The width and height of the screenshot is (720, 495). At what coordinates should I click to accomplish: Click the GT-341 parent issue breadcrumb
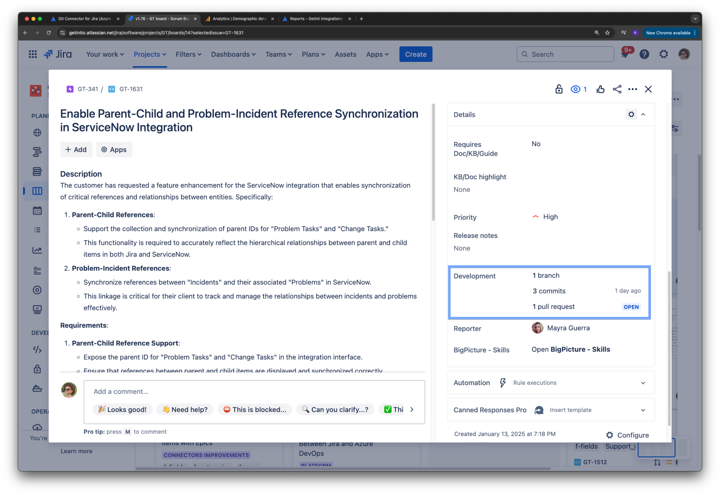tap(87, 89)
